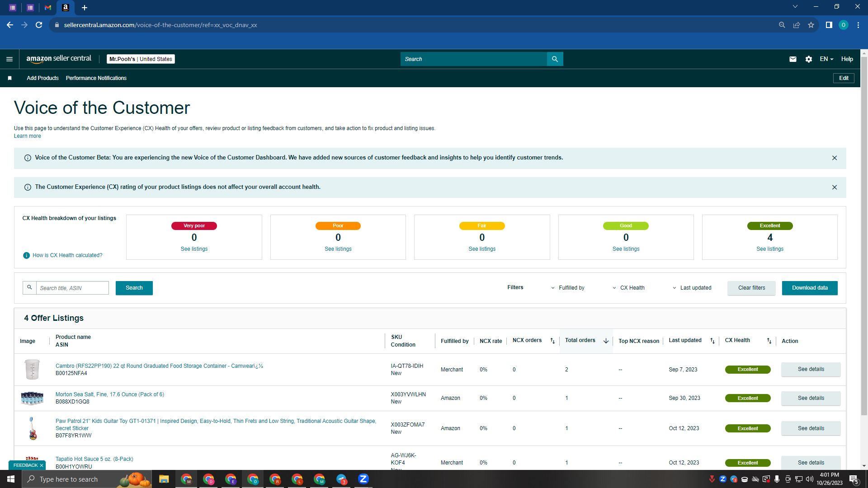The width and height of the screenshot is (868, 488).
Task: Open the Learn more link
Action: tap(27, 136)
